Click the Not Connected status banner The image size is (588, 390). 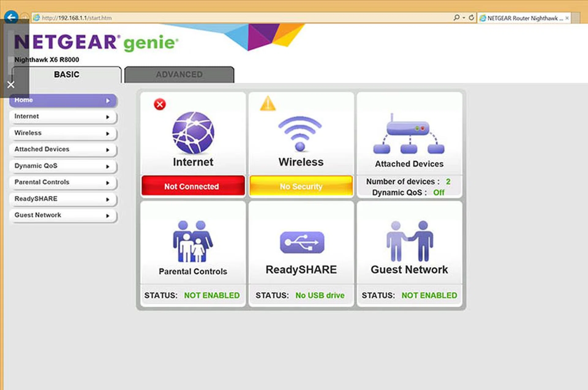[193, 186]
